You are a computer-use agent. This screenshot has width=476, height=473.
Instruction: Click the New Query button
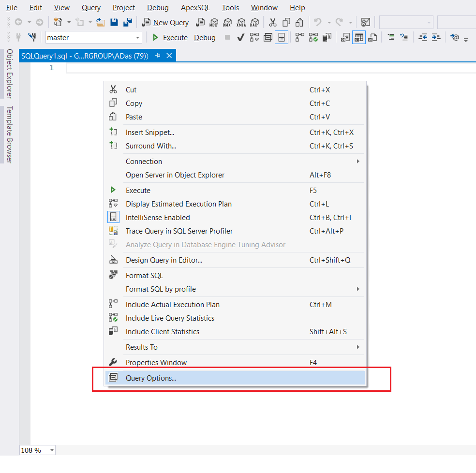pos(165,22)
